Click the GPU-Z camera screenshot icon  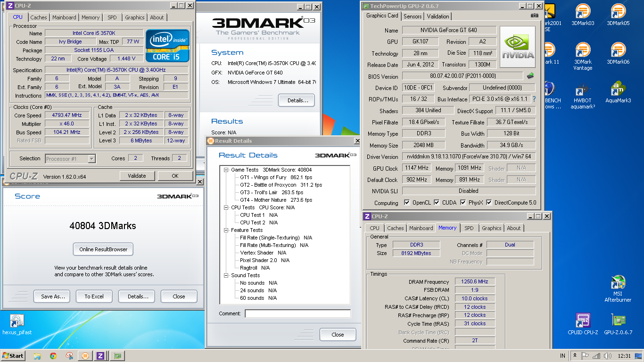[x=534, y=16]
